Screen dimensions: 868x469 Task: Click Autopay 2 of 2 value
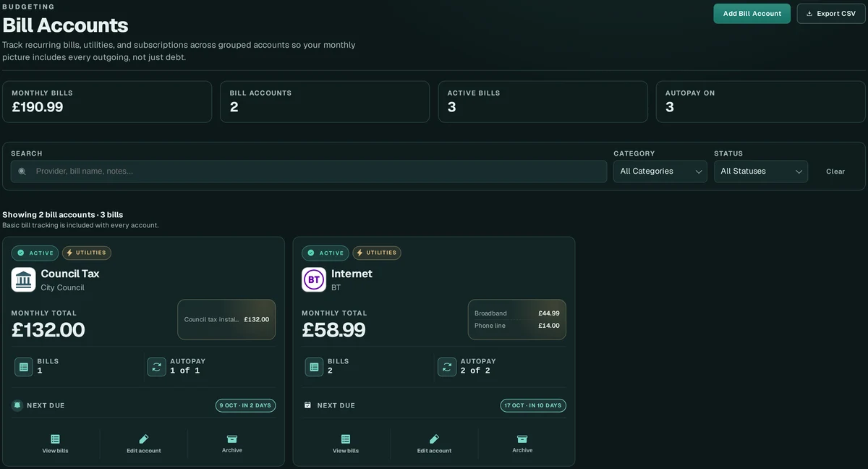[475, 371]
